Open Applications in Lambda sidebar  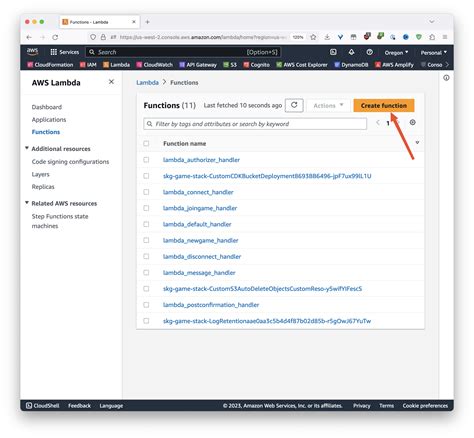click(x=49, y=119)
